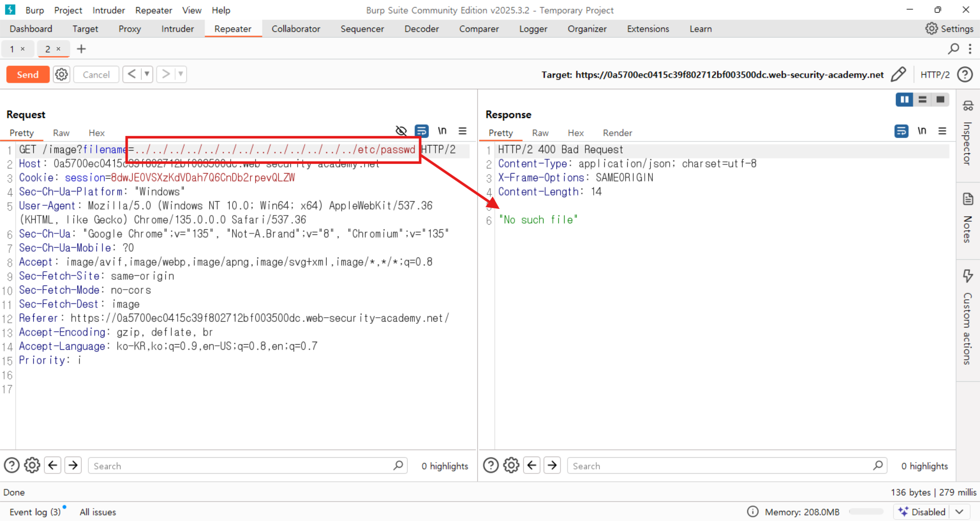Click the HTTP/2 protocol selector
The height and width of the screenshot is (521, 980).
coord(935,75)
